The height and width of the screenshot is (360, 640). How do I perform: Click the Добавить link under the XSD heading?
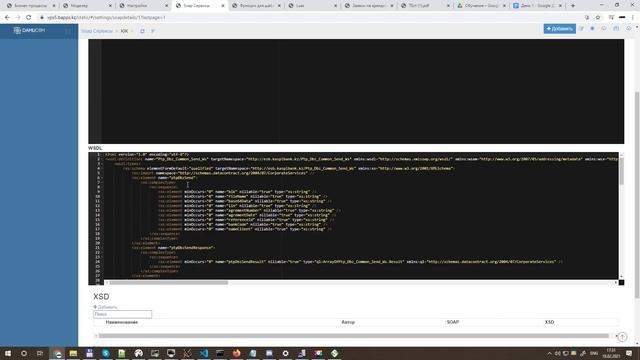coord(105,307)
